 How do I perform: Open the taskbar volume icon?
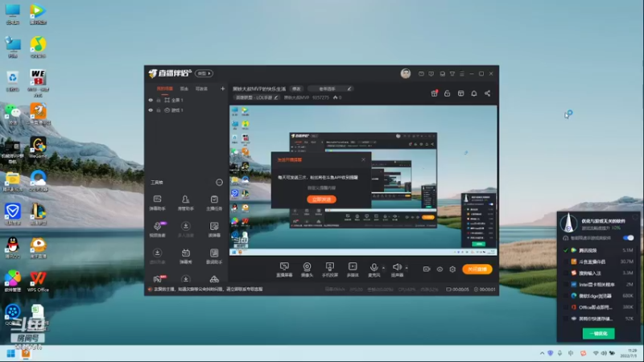(604, 353)
